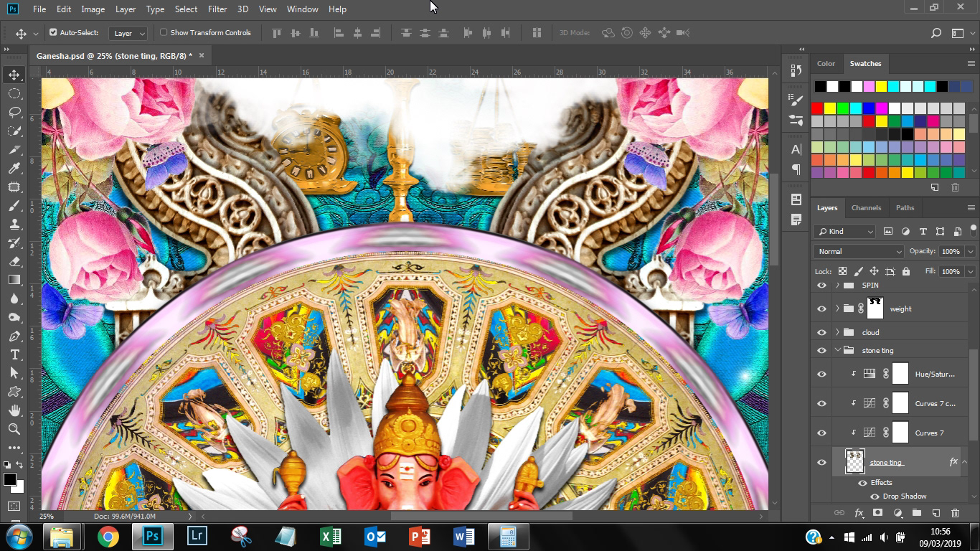Select the Gradient tool
This screenshot has height=551, width=980.
(x=14, y=281)
